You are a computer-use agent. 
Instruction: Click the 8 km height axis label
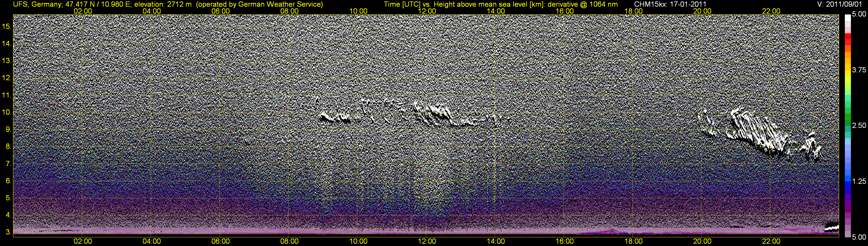pos(8,147)
